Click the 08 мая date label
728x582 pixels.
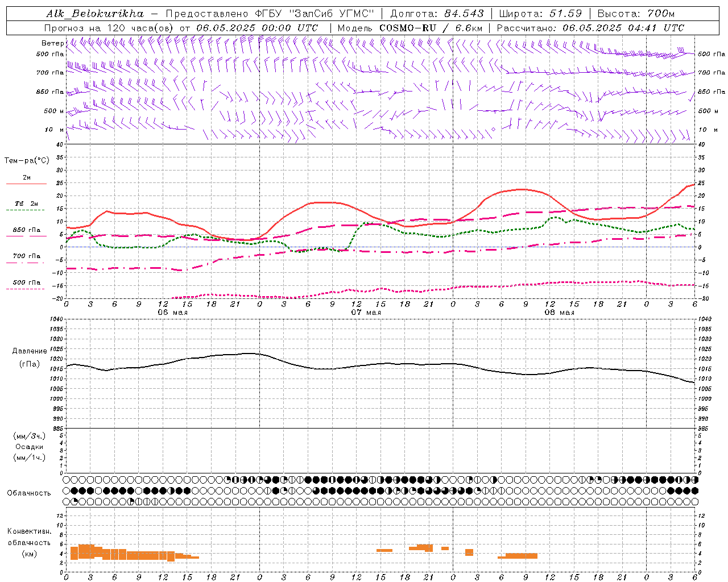click(x=559, y=313)
